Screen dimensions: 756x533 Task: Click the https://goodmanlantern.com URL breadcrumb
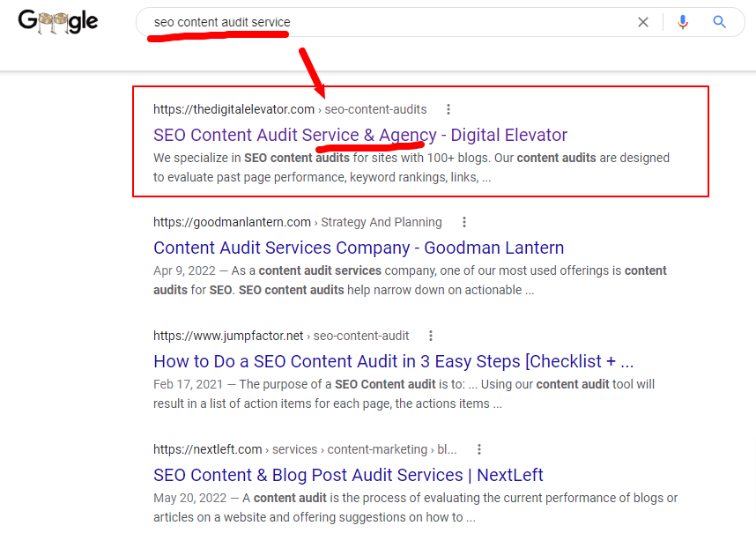pos(298,222)
